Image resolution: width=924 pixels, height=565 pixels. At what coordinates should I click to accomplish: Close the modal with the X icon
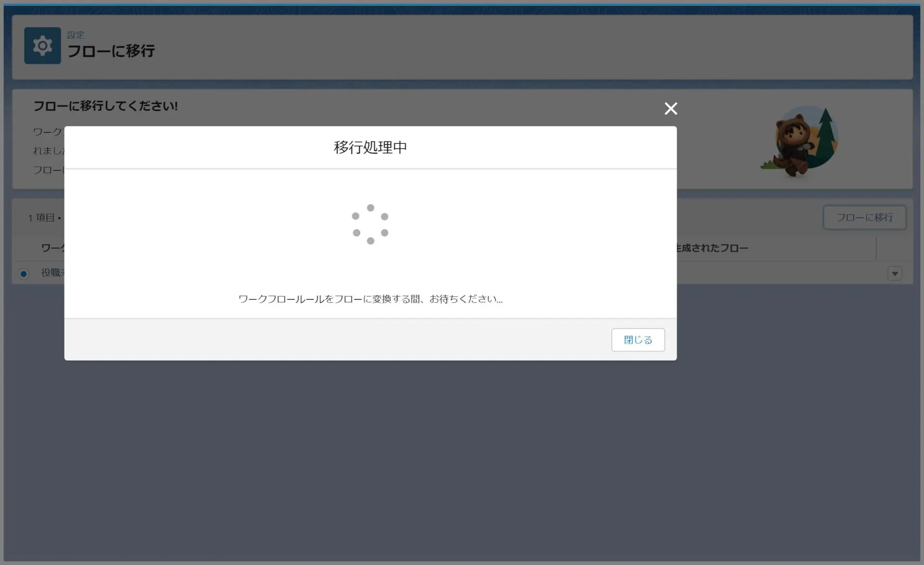(x=670, y=109)
